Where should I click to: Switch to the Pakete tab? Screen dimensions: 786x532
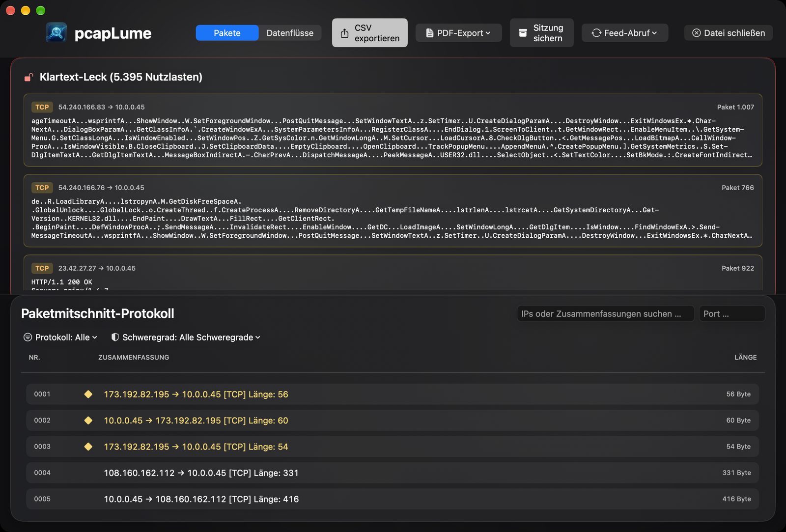[227, 33]
